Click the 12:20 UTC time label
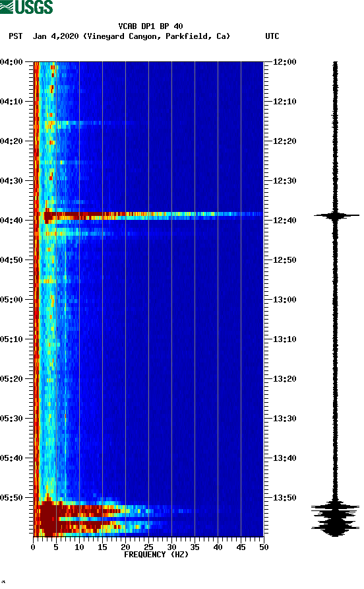The image size is (364, 589). (x=284, y=141)
